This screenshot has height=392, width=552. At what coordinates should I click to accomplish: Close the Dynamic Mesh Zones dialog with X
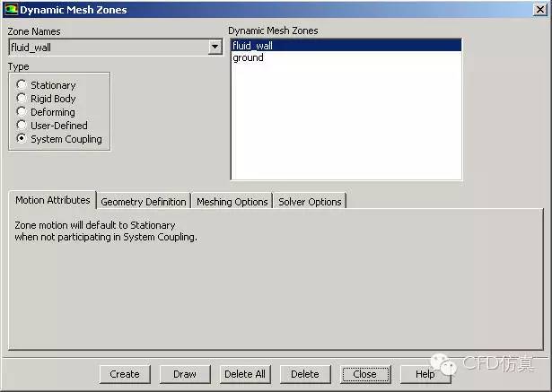(540, 10)
